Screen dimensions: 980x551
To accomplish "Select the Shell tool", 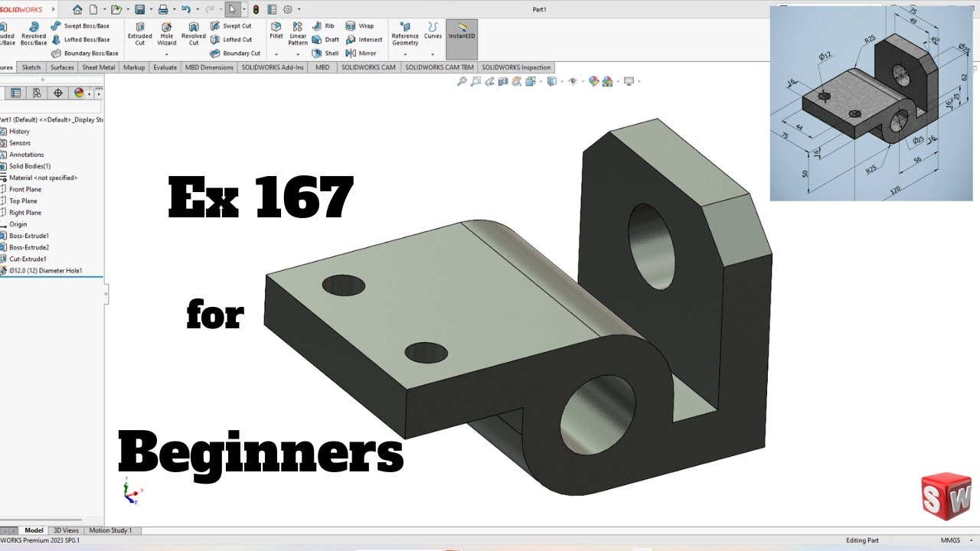I will [327, 54].
